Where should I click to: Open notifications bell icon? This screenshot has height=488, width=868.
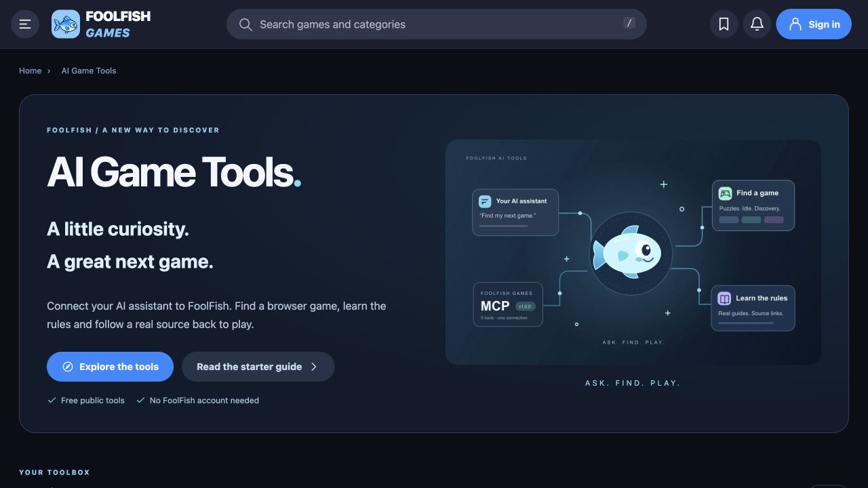tap(757, 24)
